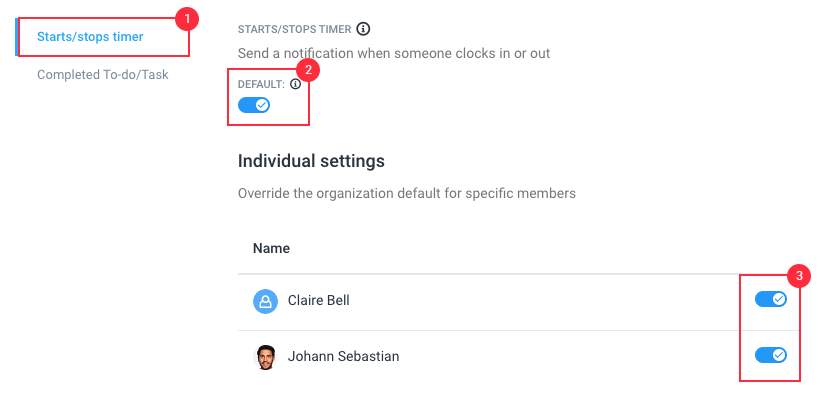
Task: Click 'Override the organization default' description text
Action: [x=407, y=193]
